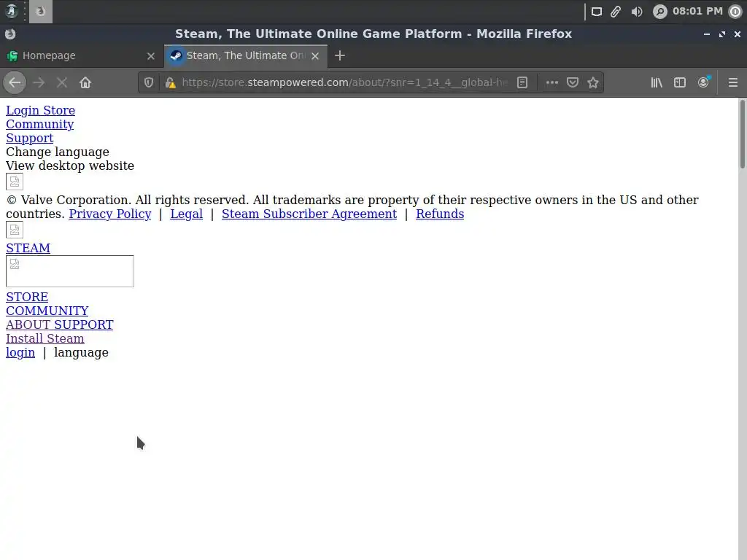Screen dimensions: 747x560
Task: Open the uppercase SUPPORT link
Action: [x=83, y=324]
